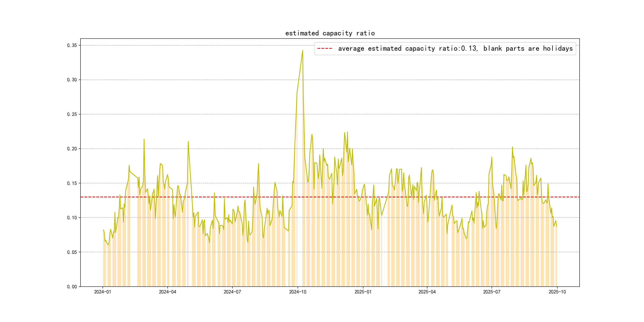The height and width of the screenshot is (322, 644).
Task: Click the 2024-04 x-axis label
Action: coord(168,292)
